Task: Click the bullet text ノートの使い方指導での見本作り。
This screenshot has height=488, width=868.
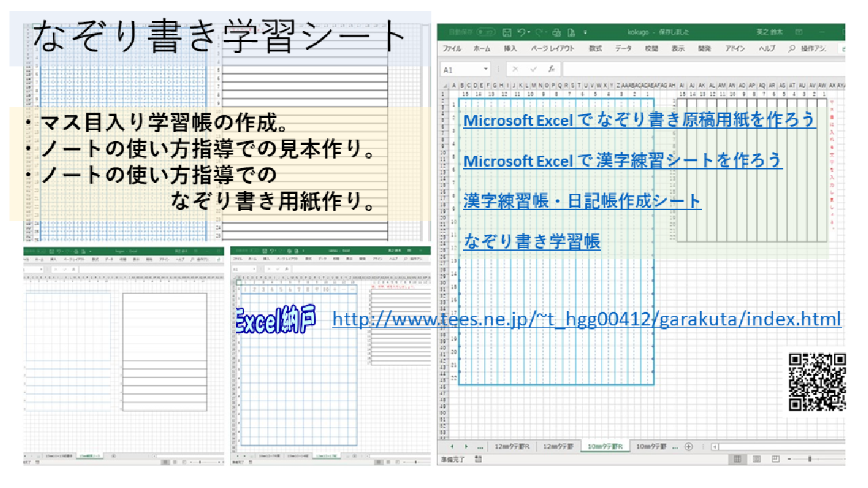Action: (x=208, y=150)
